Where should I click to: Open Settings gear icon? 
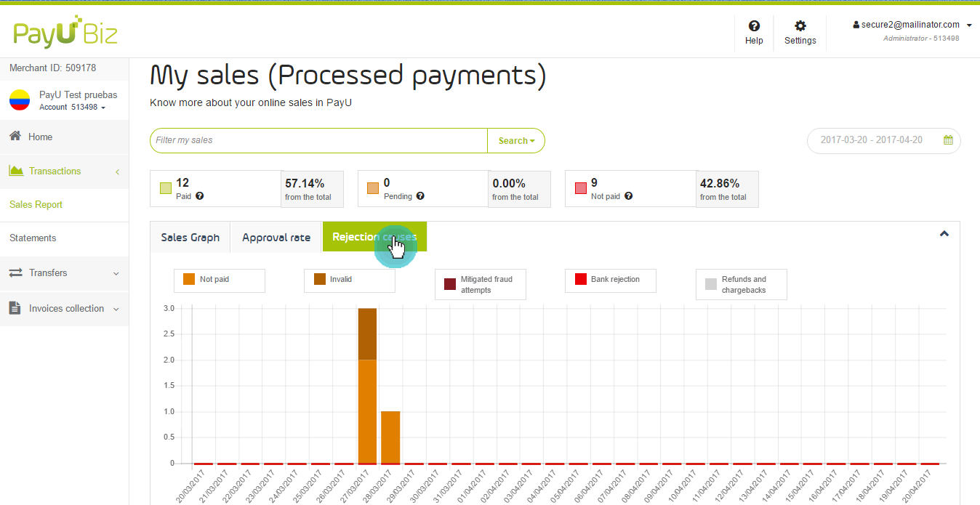(x=800, y=26)
